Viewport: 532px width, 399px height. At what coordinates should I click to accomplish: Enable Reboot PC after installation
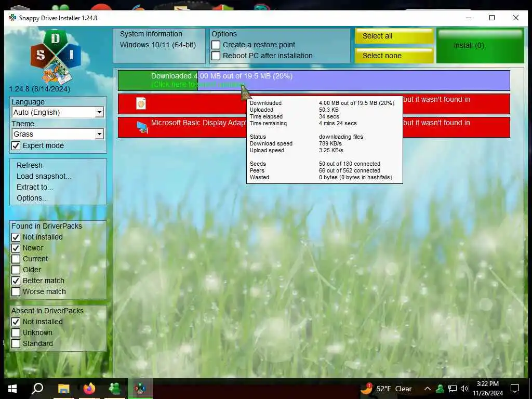(216, 56)
